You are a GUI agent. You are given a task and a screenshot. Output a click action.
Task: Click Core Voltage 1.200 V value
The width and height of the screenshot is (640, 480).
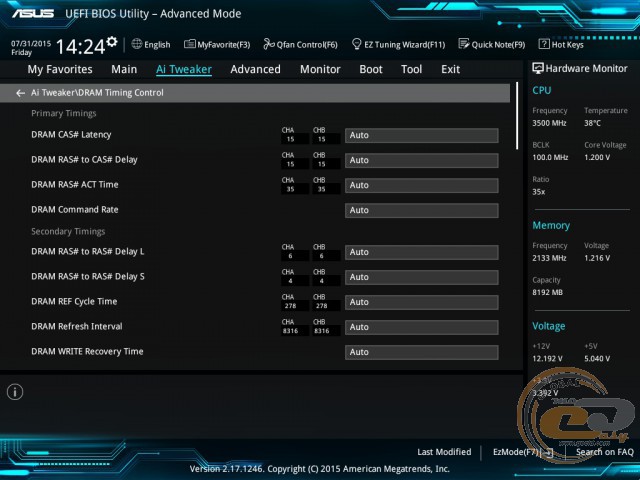point(597,157)
